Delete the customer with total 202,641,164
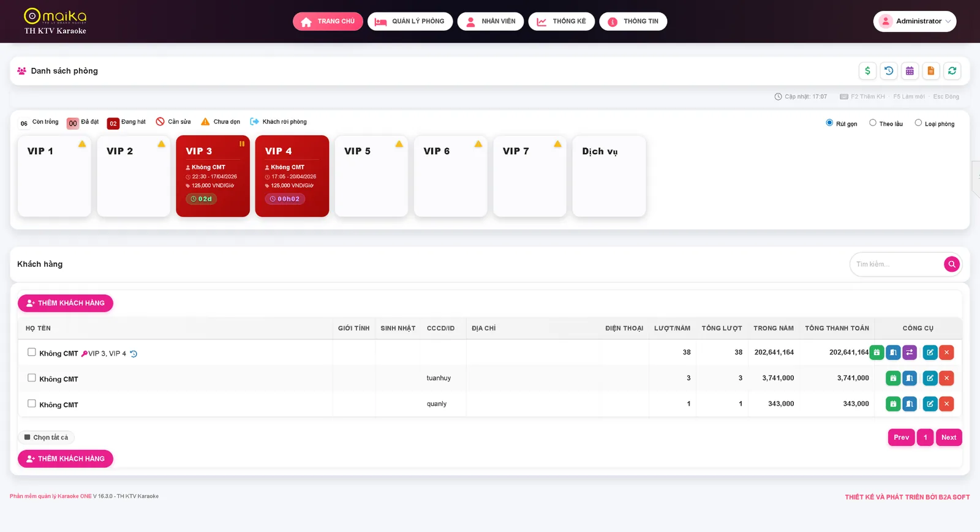Screen dimensions: 980x532 946,353
